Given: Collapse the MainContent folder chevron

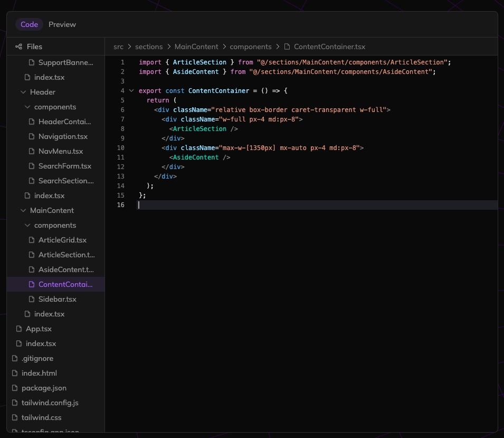Looking at the screenshot, I should pyautogui.click(x=23, y=210).
